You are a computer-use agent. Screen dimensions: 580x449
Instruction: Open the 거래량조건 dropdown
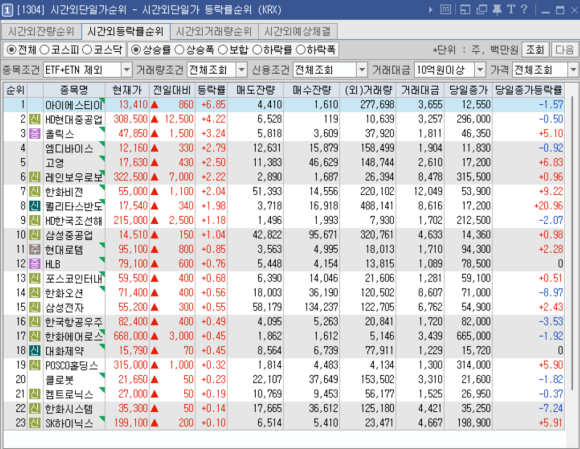pos(217,70)
